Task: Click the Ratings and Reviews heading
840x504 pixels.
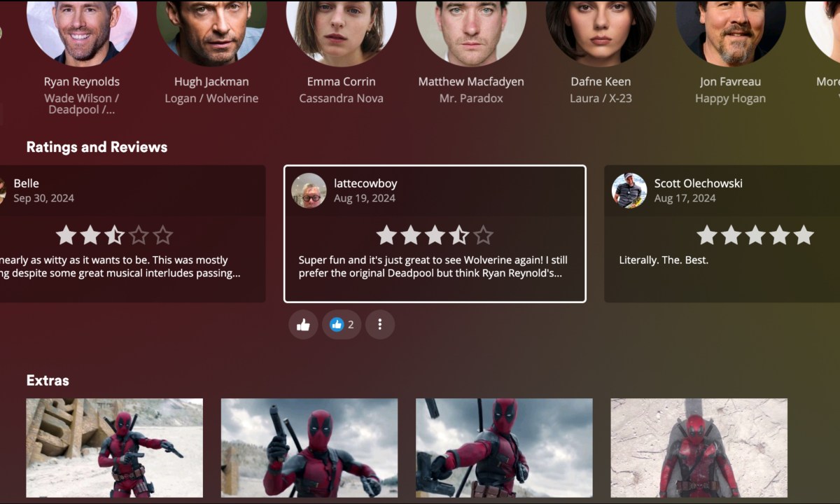Action: tap(97, 147)
